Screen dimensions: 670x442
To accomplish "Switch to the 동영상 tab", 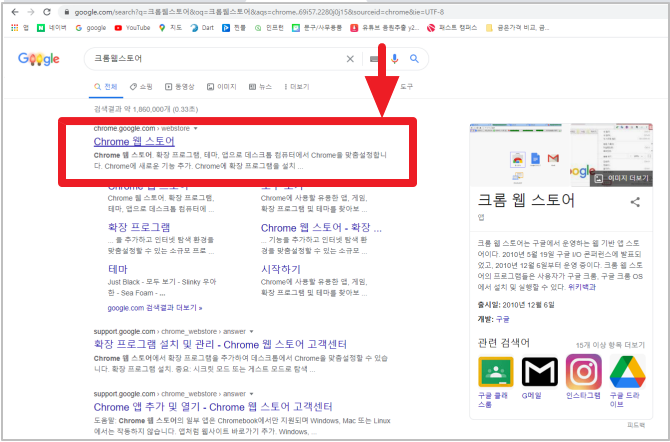I will click(179, 87).
